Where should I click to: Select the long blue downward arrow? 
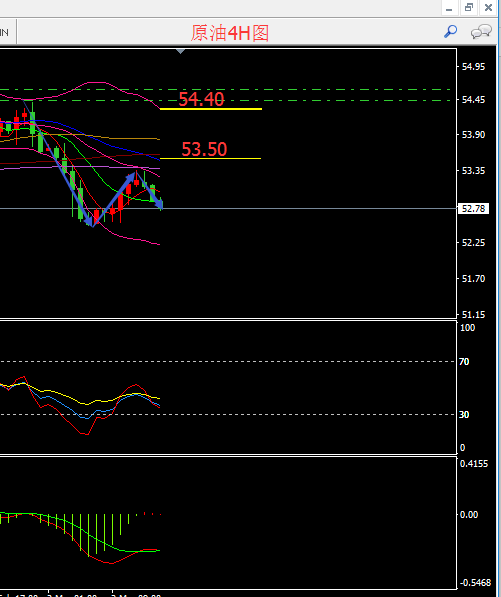[58, 163]
